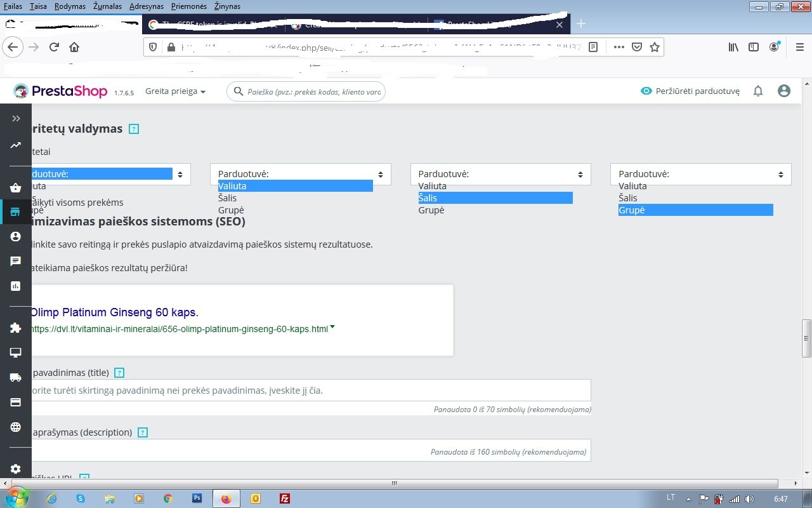Open help for the priority management heading
Image resolution: width=812 pixels, height=508 pixels.
(x=134, y=129)
